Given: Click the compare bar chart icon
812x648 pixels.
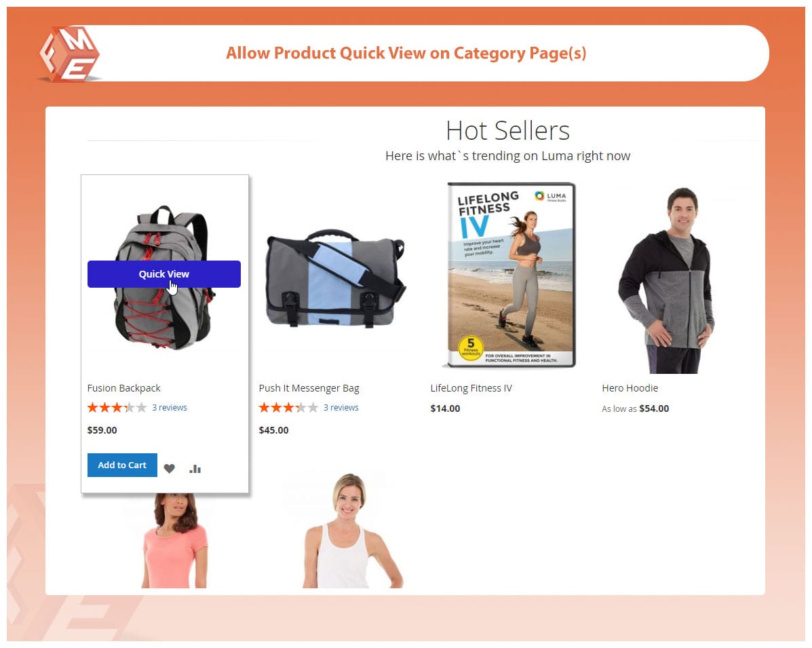Looking at the screenshot, I should [x=195, y=469].
